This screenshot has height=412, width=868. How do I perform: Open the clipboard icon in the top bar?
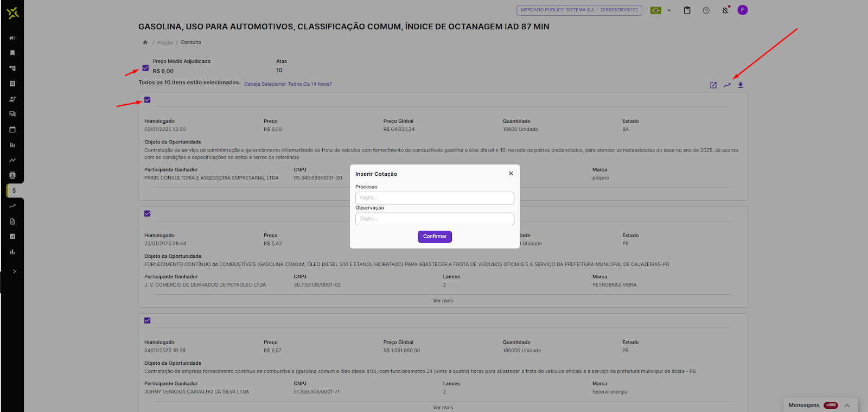coord(687,10)
